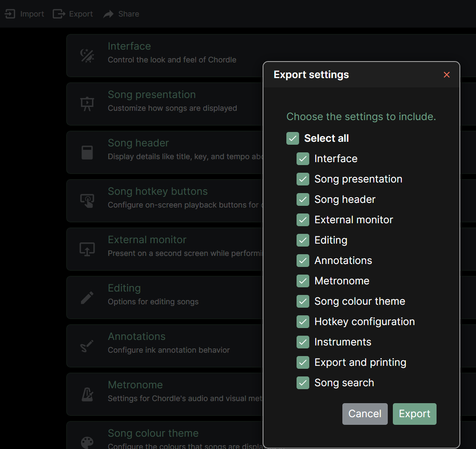
Task: Click the Annotations pen-stroke icon
Action: (x=87, y=346)
